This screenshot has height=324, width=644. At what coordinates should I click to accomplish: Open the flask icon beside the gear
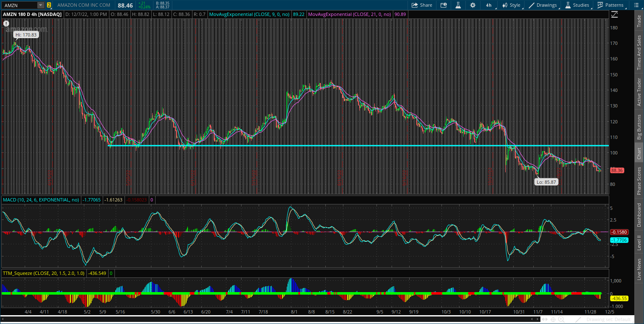(x=458, y=5)
